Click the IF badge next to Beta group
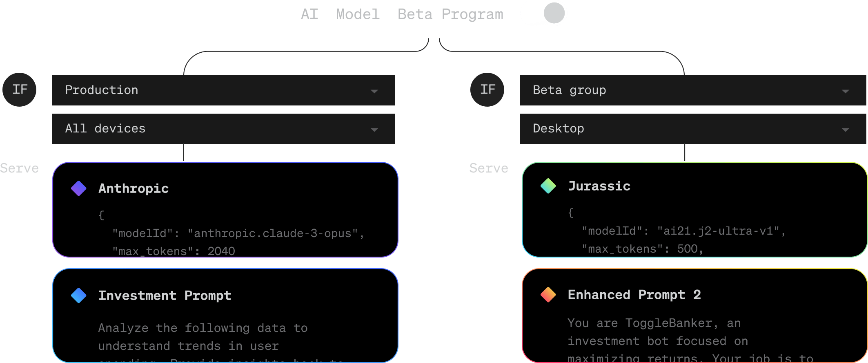 coord(487,90)
